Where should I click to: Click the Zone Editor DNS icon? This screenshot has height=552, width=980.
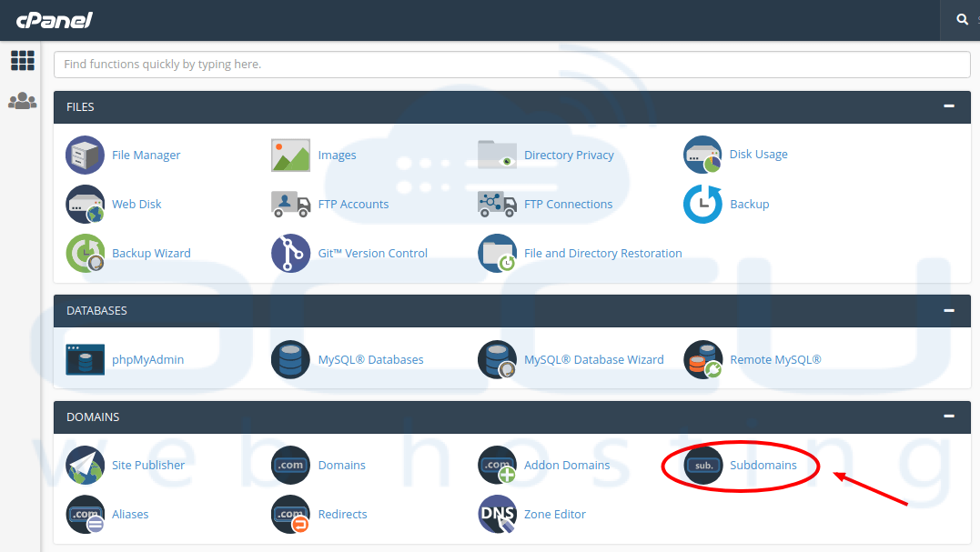(497, 514)
